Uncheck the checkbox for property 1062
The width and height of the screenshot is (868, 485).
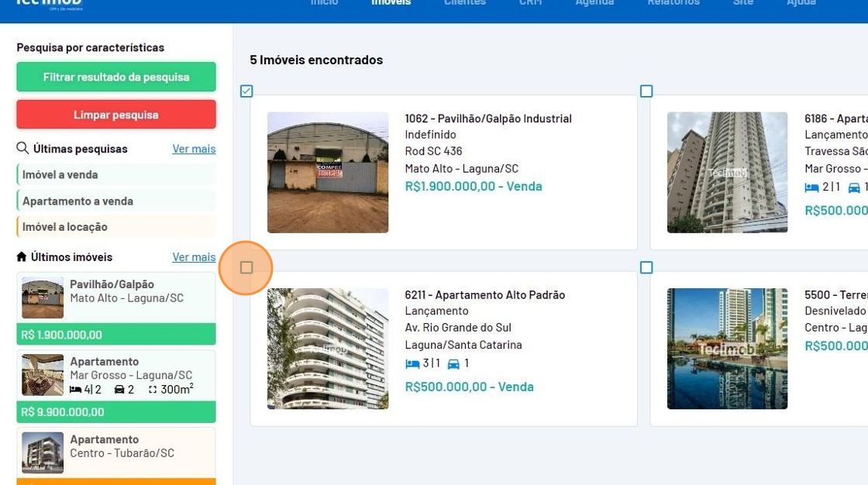(x=246, y=91)
